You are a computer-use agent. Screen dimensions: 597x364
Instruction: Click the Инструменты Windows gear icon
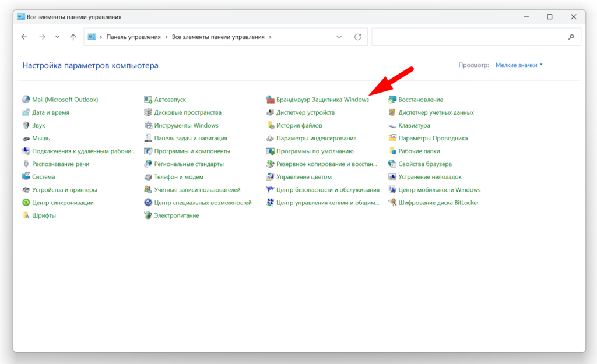(x=148, y=126)
